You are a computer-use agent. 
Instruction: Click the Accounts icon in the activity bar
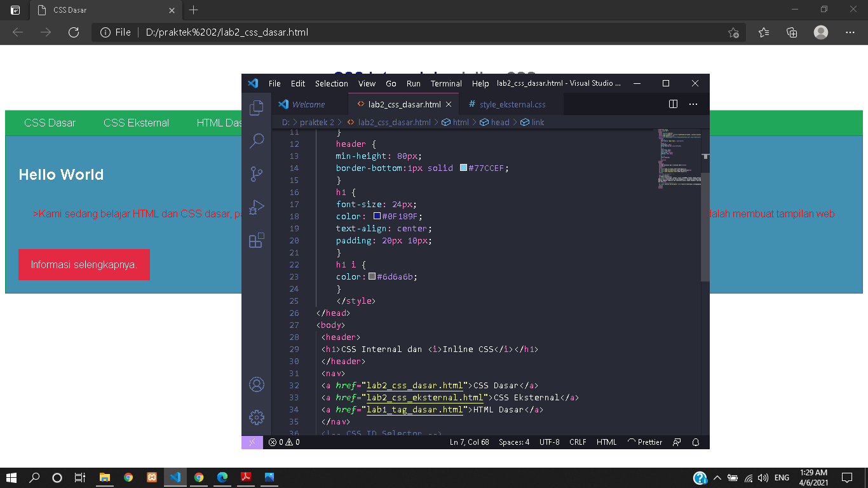coord(256,384)
